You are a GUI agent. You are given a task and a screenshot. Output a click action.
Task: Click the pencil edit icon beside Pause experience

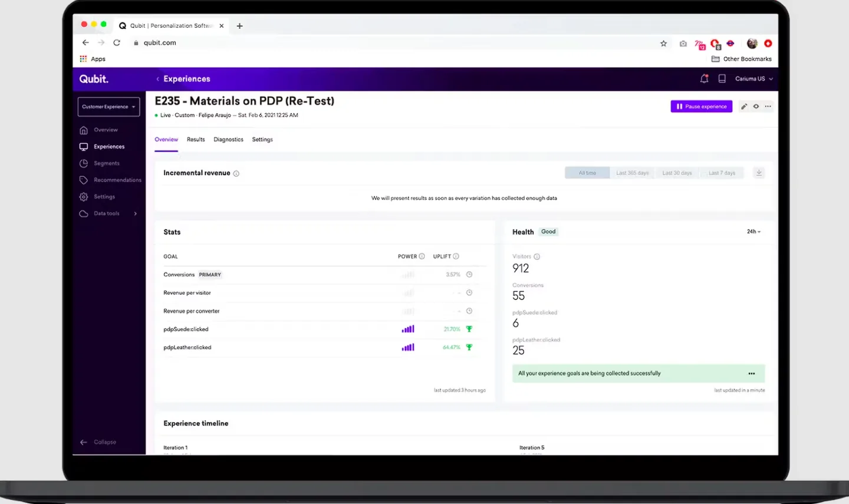point(744,107)
